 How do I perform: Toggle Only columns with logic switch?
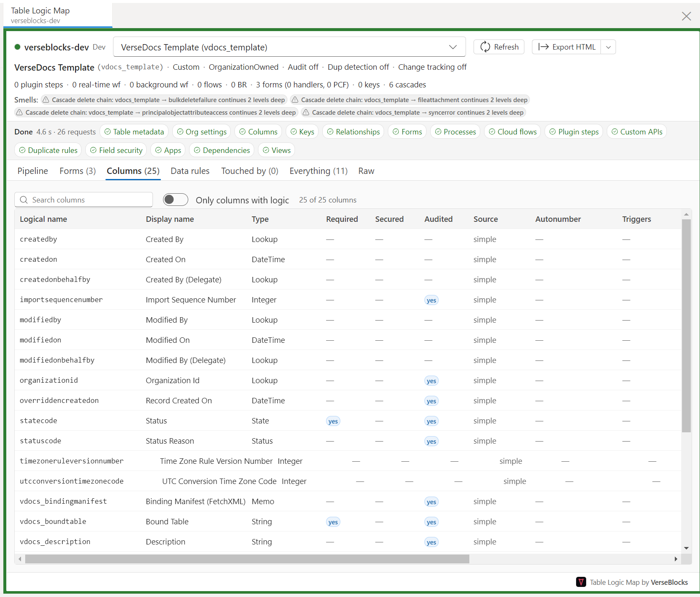point(176,200)
